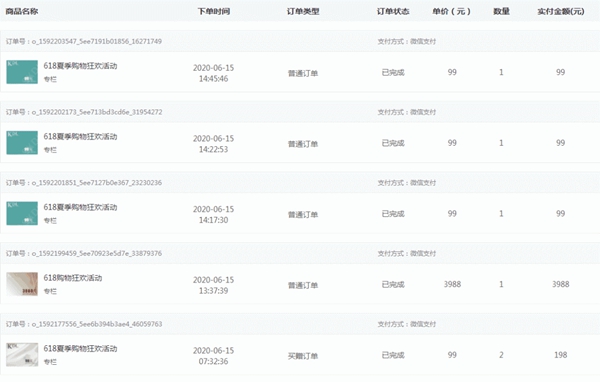This screenshot has height=382, width=600.
Task: Click the 订单类型 column header
Action: click(x=303, y=11)
